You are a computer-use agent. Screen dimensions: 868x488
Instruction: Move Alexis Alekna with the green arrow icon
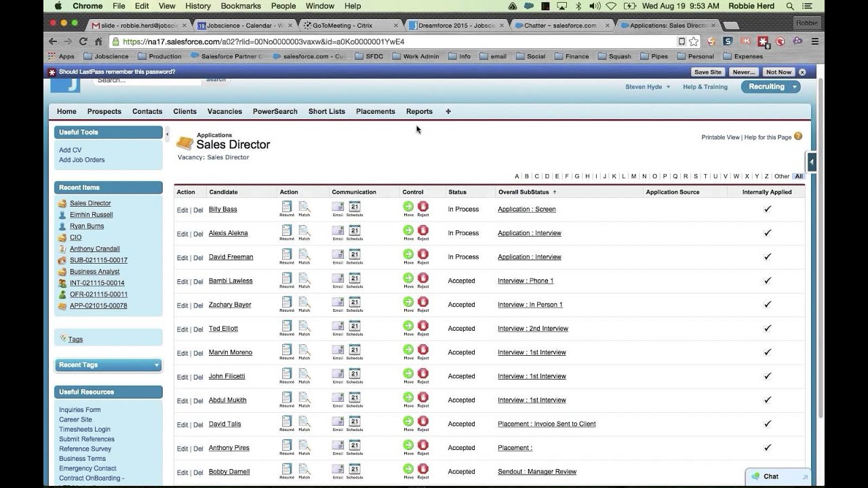[x=408, y=230]
